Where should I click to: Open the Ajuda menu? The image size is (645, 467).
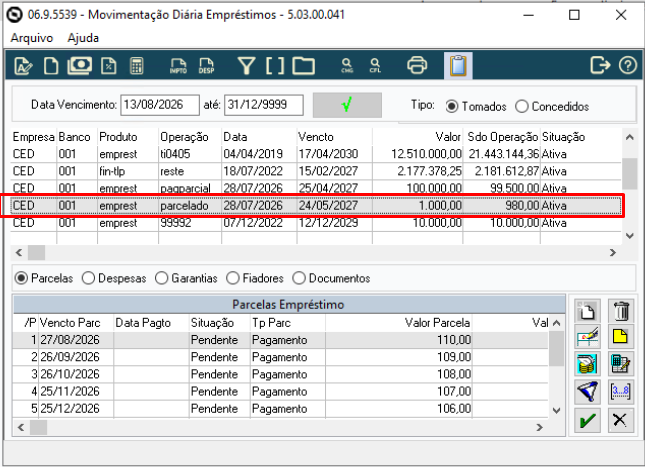coord(83,38)
